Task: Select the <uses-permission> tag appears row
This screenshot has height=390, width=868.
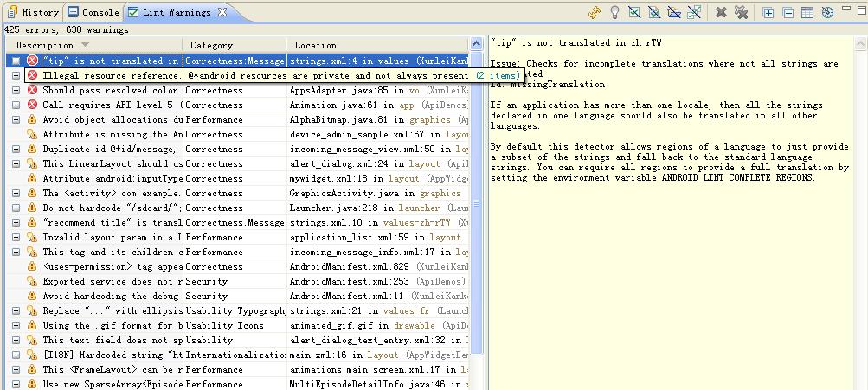Action: [237, 266]
